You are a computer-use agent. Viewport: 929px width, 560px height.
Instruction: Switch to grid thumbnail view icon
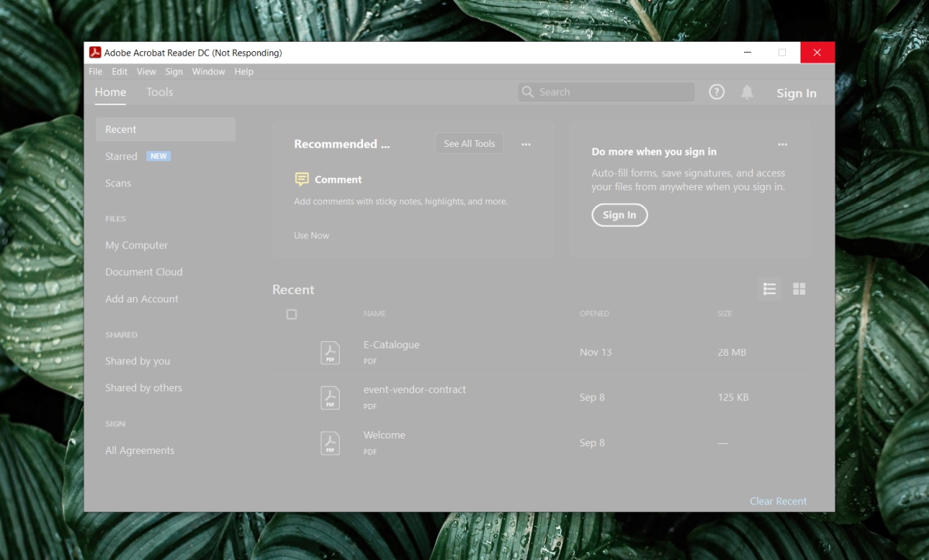(x=799, y=289)
